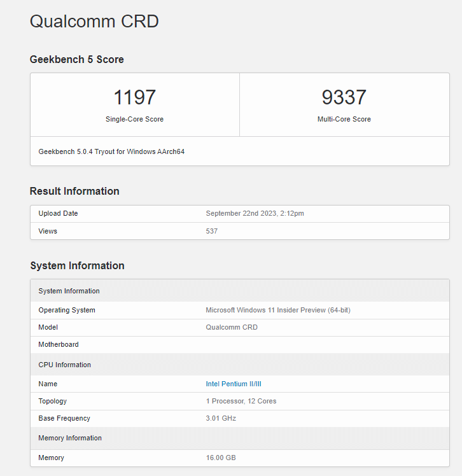Click the Geekbench 5 Score heading
The height and width of the screenshot is (476, 462).
pyautogui.click(x=76, y=59)
